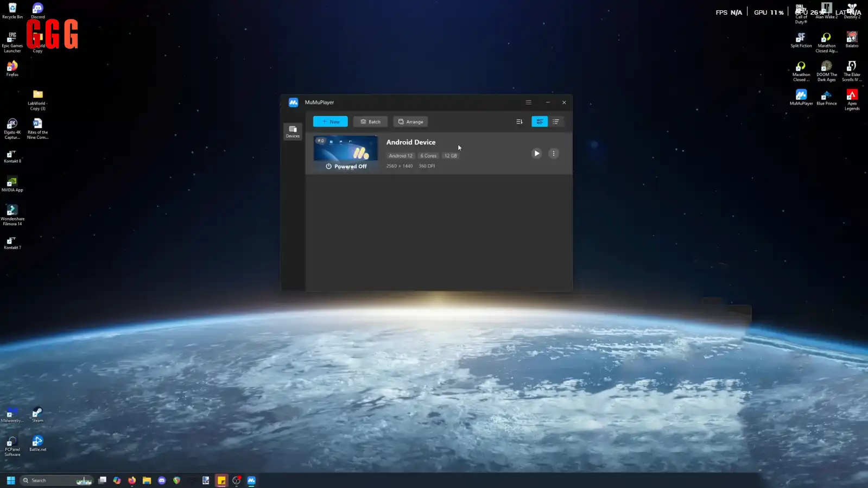The width and height of the screenshot is (868, 488).
Task: Open the Windows Start menu
Action: pos(11,480)
